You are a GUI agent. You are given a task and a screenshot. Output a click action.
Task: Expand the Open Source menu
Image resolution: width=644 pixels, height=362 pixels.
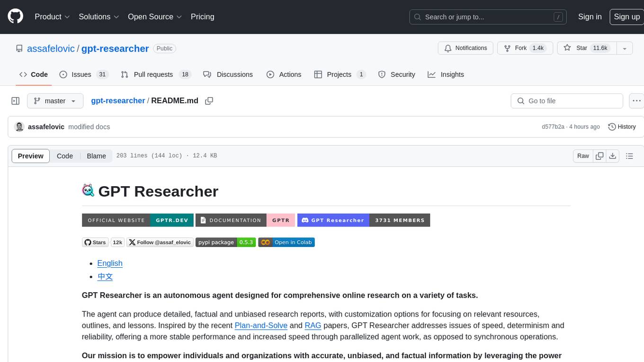point(155,17)
